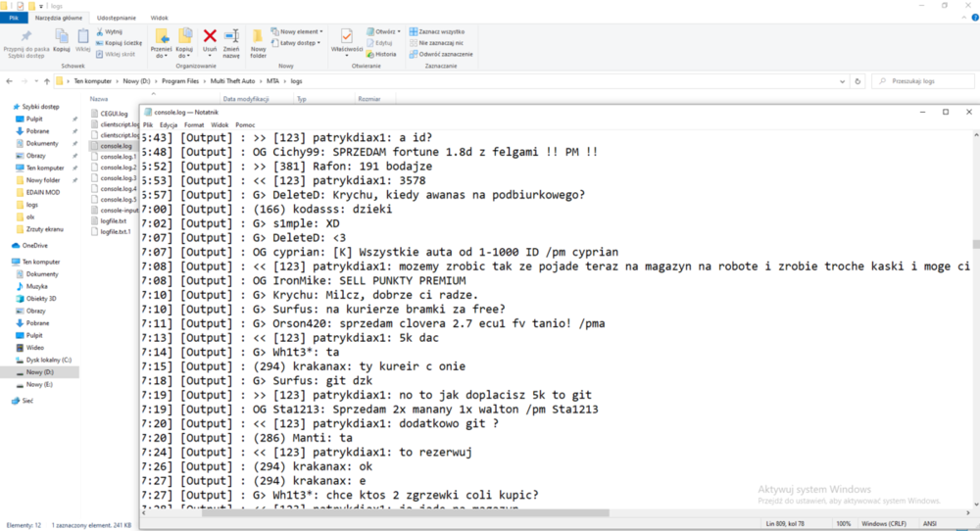Click Notepad vertical scrollbar down arrow
The height and width of the screenshot is (531, 980).
click(976, 505)
